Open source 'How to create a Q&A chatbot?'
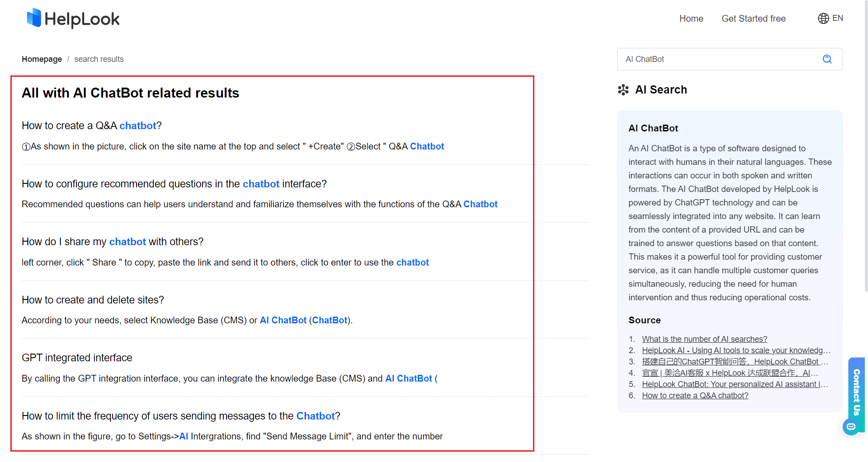Viewport: 868px width, 462px height. [695, 396]
